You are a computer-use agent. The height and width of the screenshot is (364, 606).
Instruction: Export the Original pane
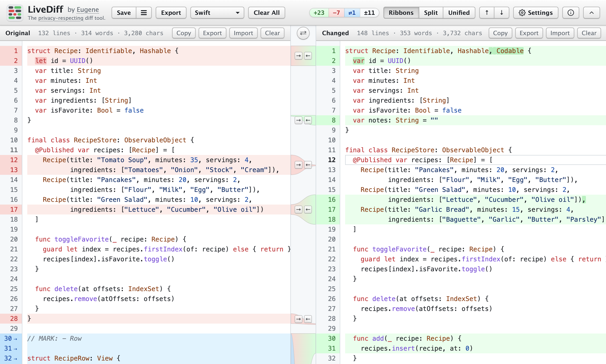point(212,33)
